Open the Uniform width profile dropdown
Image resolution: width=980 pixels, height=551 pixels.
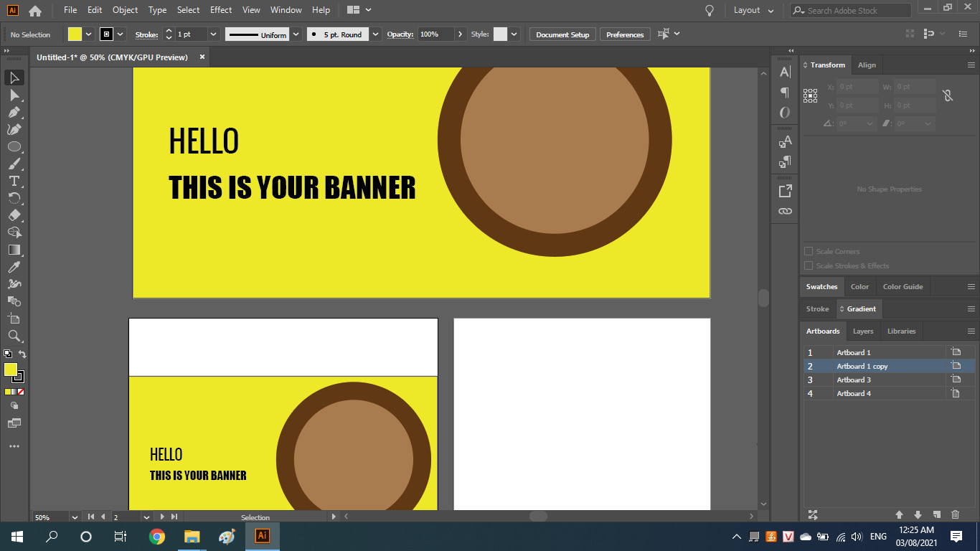coord(296,34)
